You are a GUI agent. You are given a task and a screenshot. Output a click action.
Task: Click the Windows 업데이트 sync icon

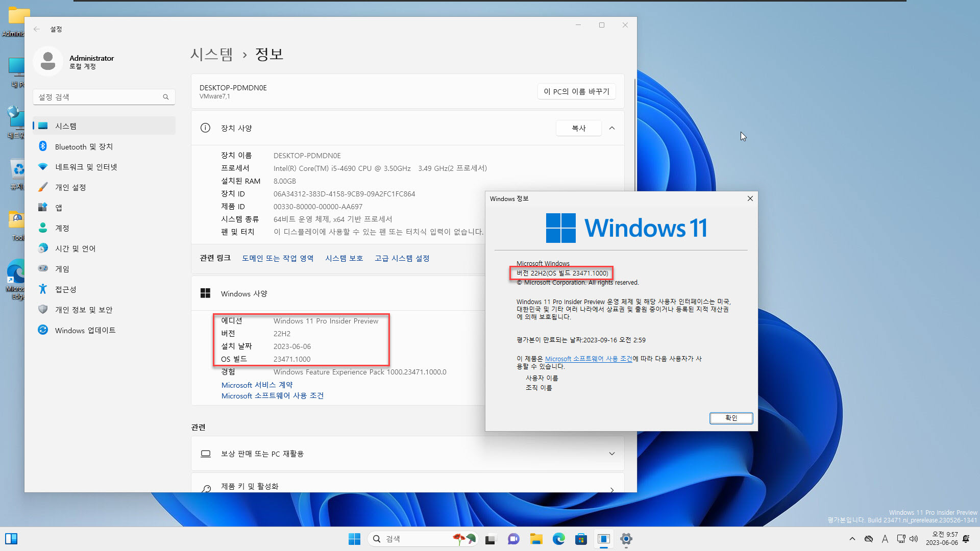pyautogui.click(x=43, y=330)
